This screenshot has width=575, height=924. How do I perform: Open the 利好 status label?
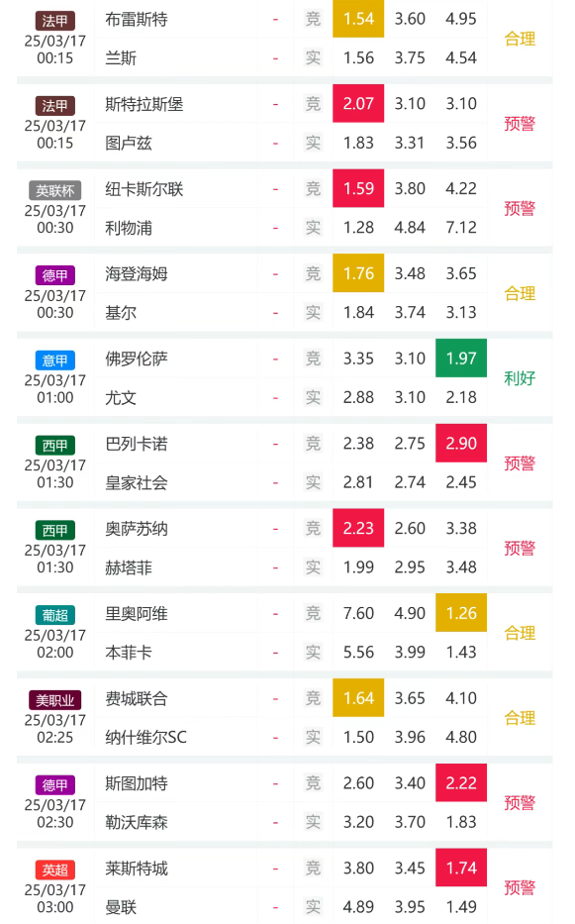(520, 377)
